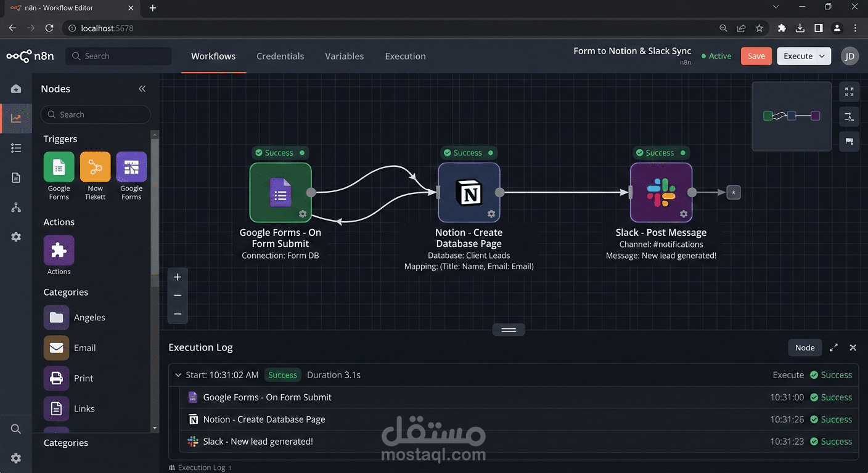Viewport: 868px width, 473px height.
Task: Click the Node button in Execution Log
Action: click(805, 347)
